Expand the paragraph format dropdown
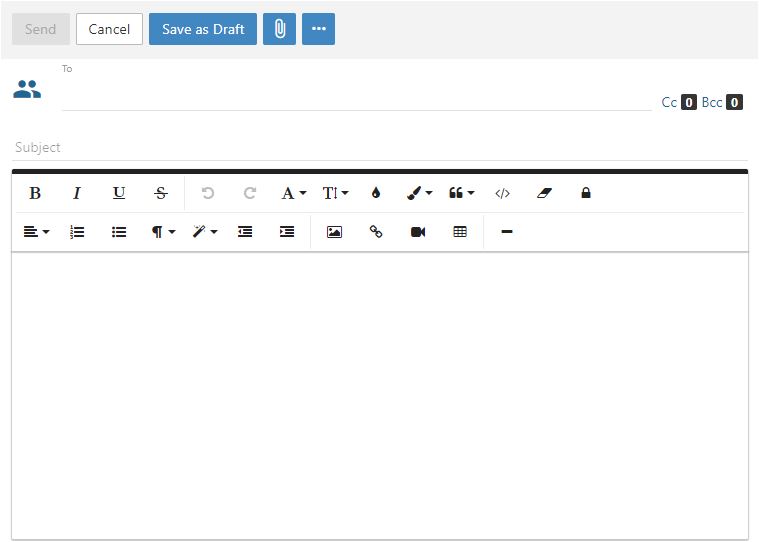Screen dimensions: 759x542 pos(162,232)
